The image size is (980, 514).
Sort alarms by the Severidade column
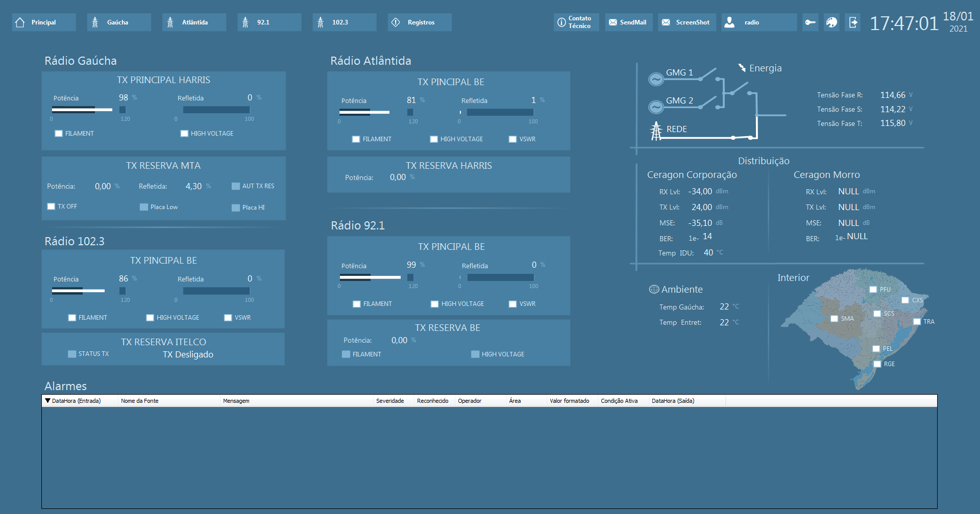pyautogui.click(x=394, y=401)
